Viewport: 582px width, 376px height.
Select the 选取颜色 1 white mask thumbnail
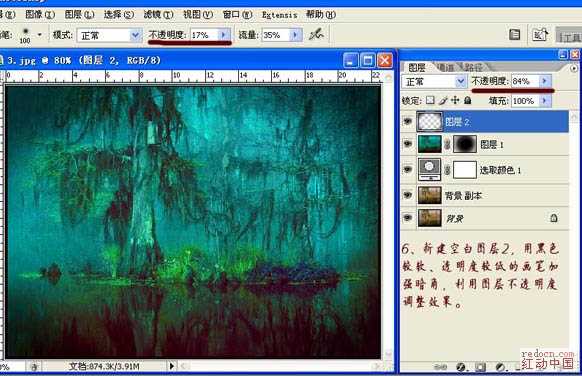click(465, 170)
